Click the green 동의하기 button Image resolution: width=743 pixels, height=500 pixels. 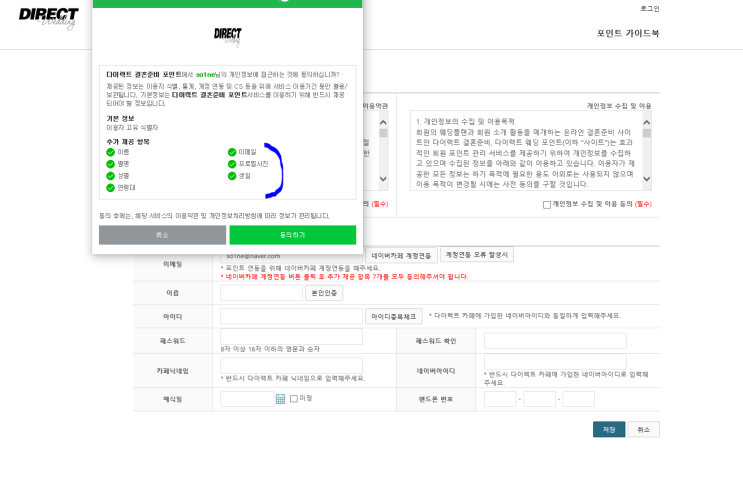point(293,235)
